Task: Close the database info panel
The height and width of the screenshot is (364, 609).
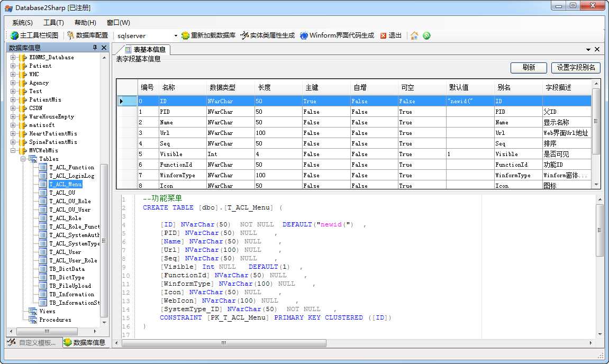Action: 104,48
